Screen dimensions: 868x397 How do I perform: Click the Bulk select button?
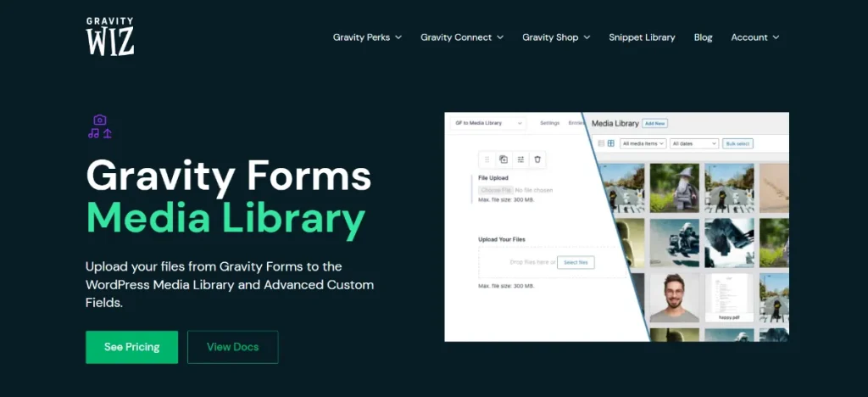738,143
